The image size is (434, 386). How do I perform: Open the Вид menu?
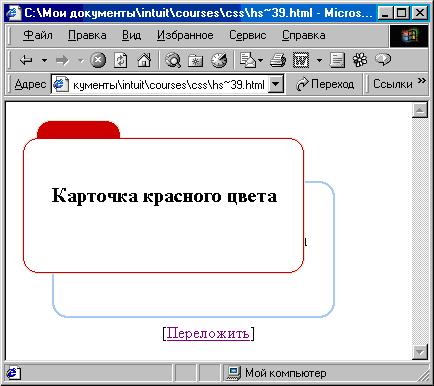(131, 35)
